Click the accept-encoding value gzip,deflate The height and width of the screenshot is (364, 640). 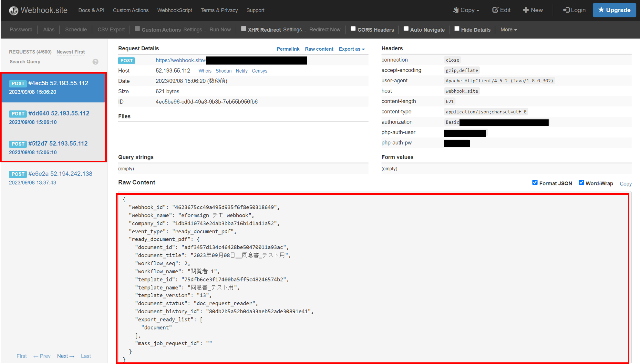tap(462, 70)
